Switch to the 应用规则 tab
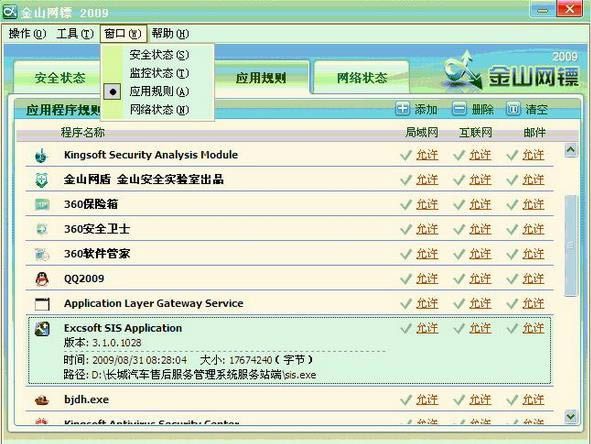This screenshot has width=591, height=444. coord(261,78)
